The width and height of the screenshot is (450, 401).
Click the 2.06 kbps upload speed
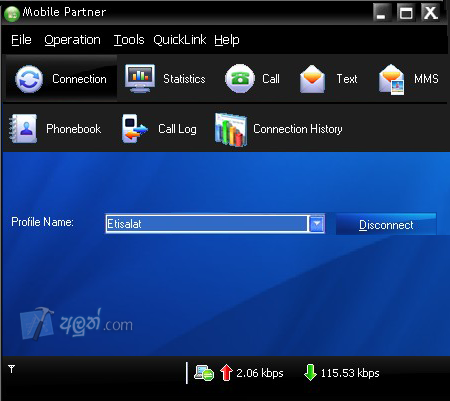tap(260, 373)
